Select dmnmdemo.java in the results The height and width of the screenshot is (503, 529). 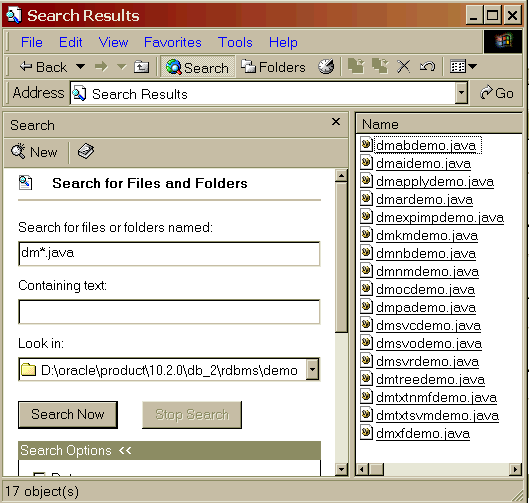click(427, 272)
